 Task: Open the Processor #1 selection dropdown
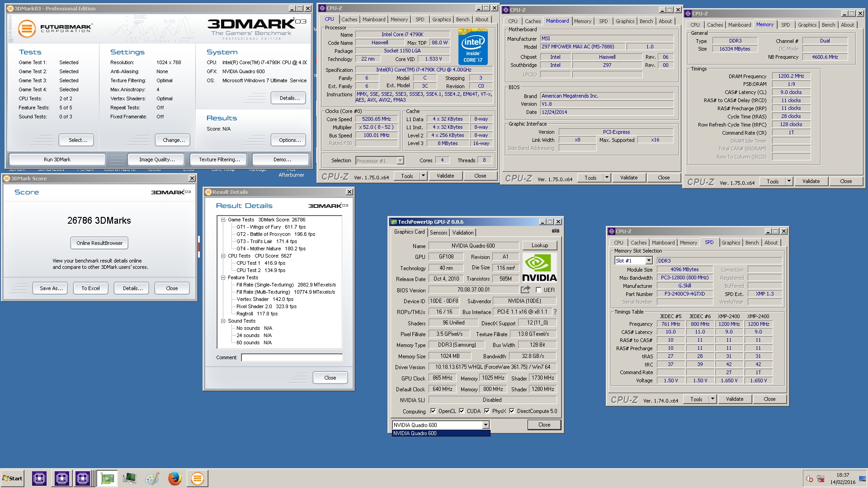pyautogui.click(x=400, y=161)
